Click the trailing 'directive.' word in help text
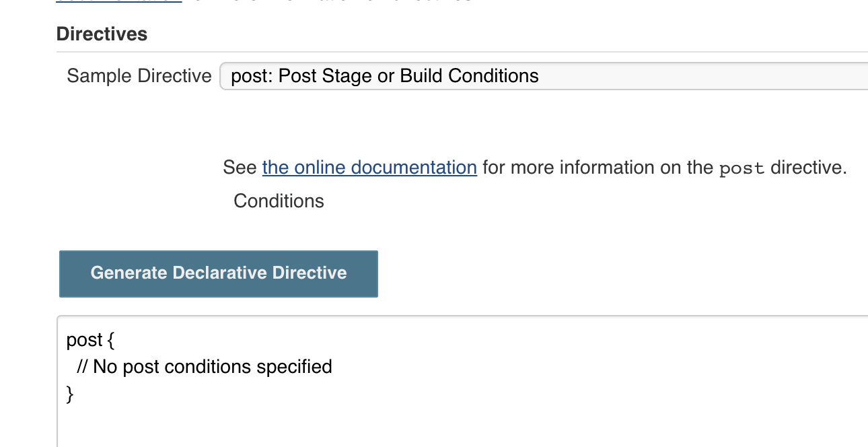The image size is (868, 447). click(x=808, y=167)
